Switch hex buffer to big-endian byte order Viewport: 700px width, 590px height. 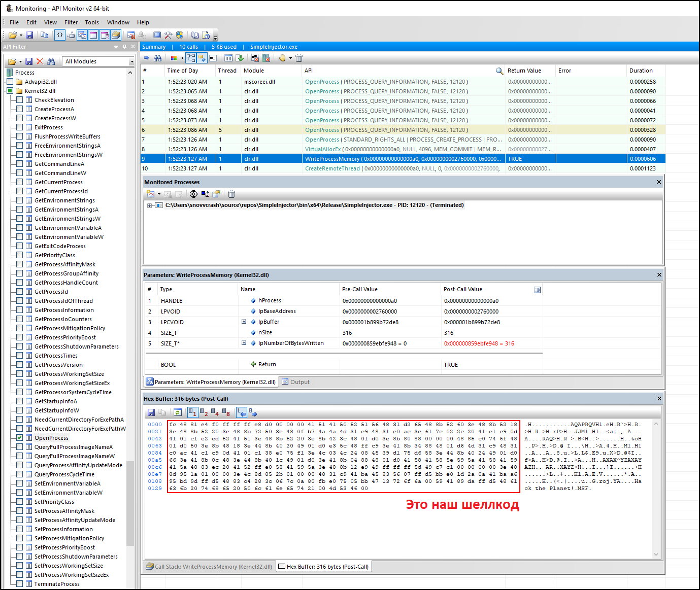(x=253, y=412)
